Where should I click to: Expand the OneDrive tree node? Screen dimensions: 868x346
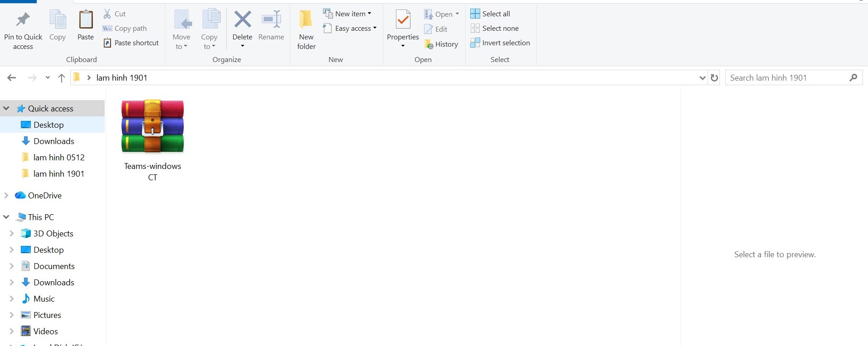[x=6, y=196]
